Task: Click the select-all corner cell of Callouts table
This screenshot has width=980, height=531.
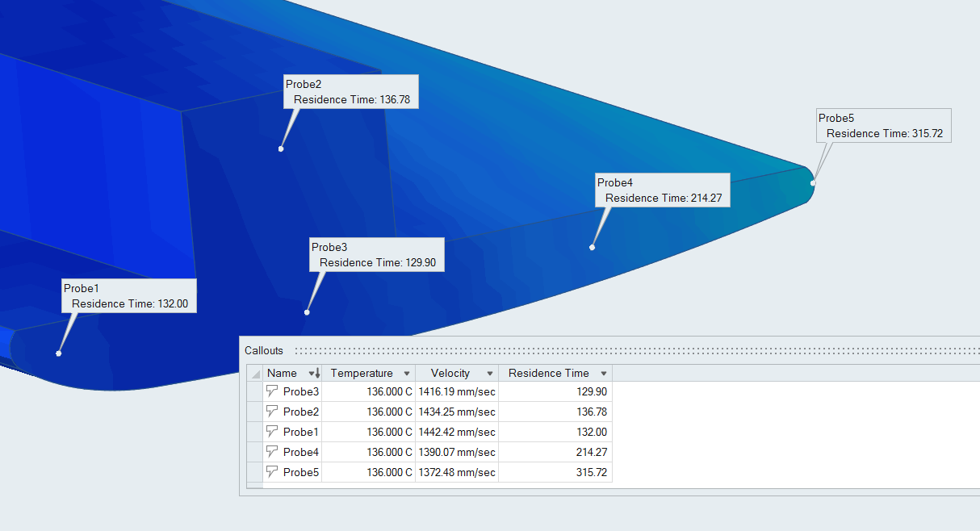Action: coord(255,374)
